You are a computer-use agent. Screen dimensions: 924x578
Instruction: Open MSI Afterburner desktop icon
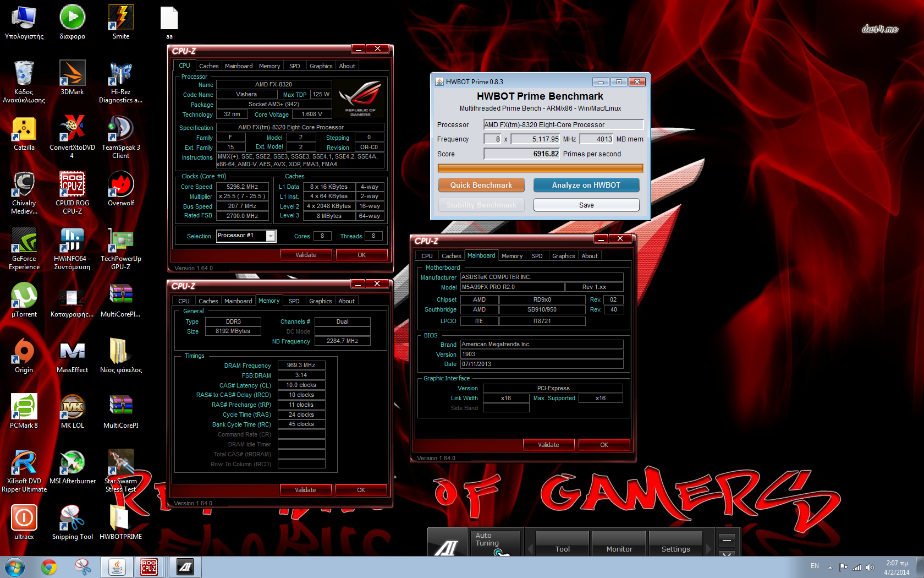[x=72, y=467]
